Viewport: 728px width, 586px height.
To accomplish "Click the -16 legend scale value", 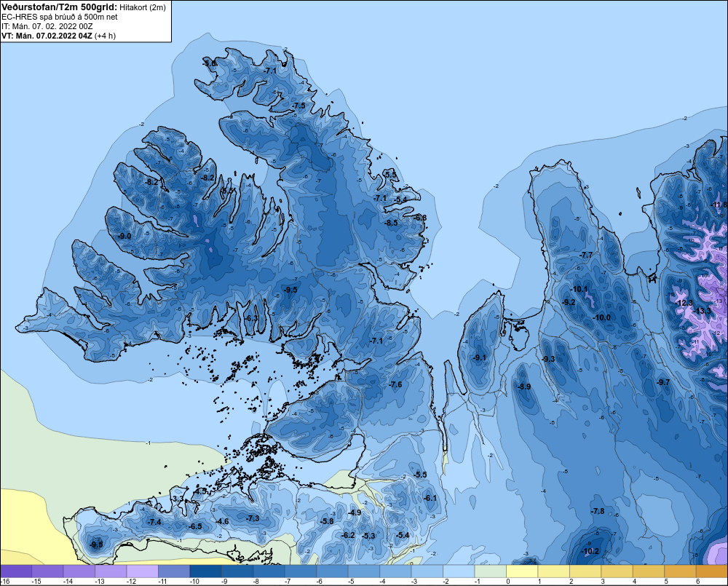I will (x=5, y=582).
